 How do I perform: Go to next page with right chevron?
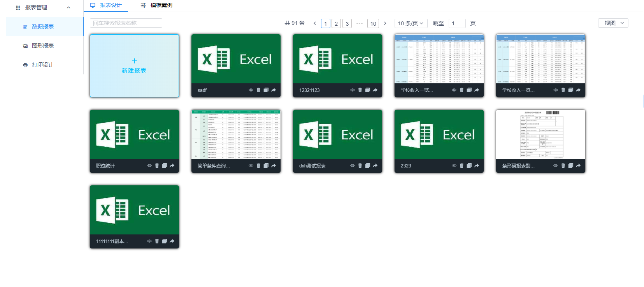pyautogui.click(x=385, y=23)
